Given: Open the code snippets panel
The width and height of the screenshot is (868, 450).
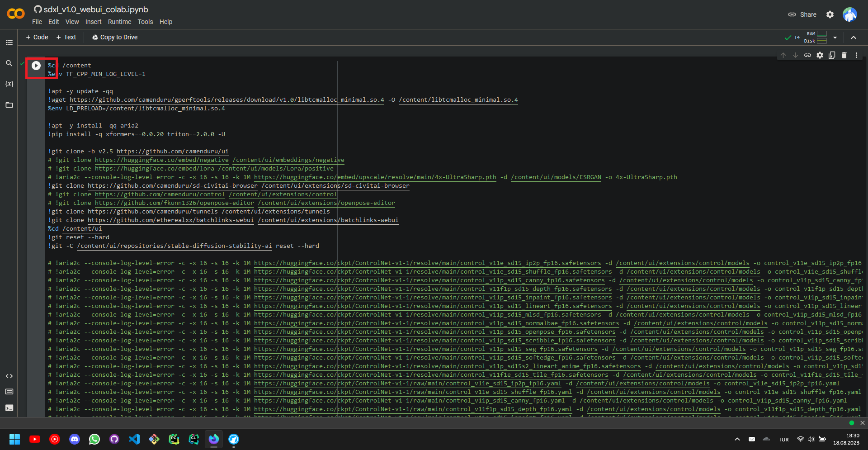Looking at the screenshot, I should coord(9,376).
